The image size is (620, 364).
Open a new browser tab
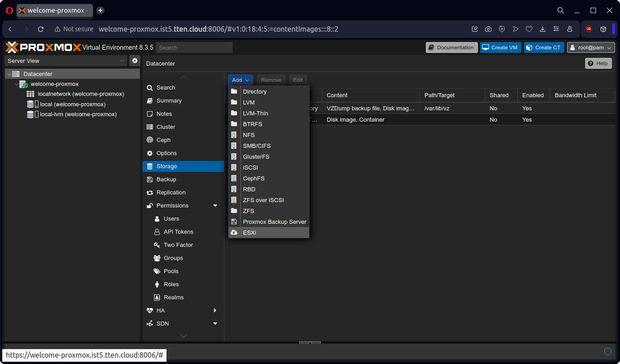point(100,10)
